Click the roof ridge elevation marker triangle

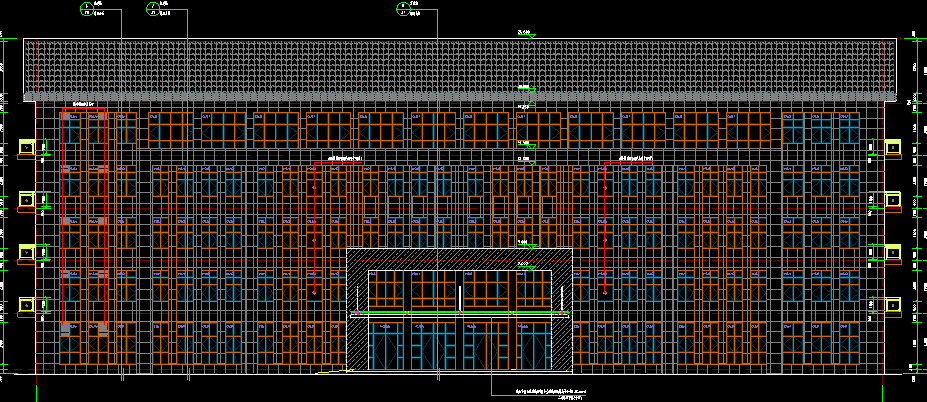[531, 37]
